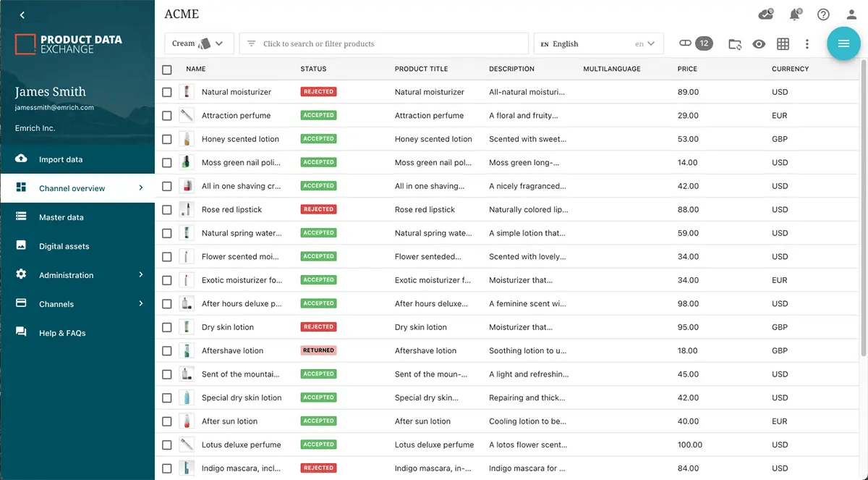The width and height of the screenshot is (868, 480).
Task: Click search or filter products field
Action: click(x=384, y=43)
